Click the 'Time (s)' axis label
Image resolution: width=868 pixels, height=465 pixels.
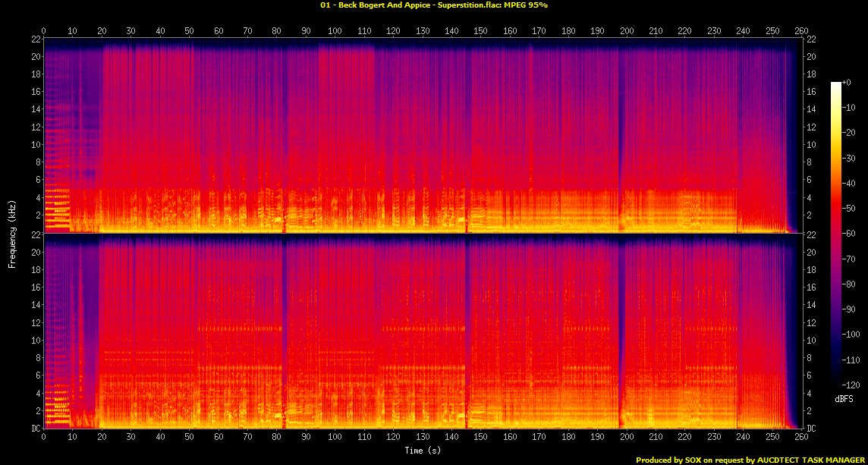(x=422, y=451)
